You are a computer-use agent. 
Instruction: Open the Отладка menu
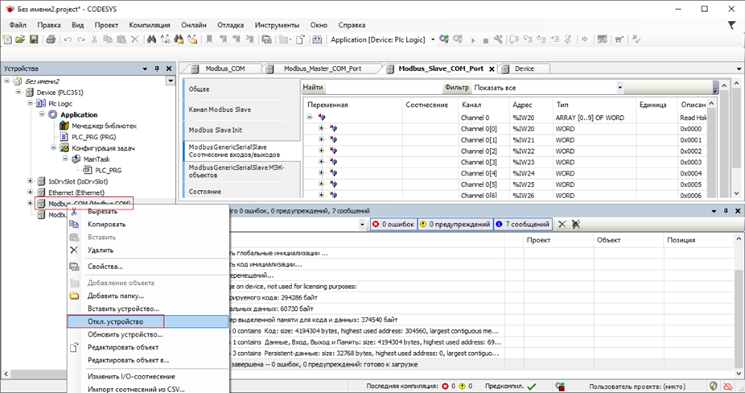click(230, 25)
